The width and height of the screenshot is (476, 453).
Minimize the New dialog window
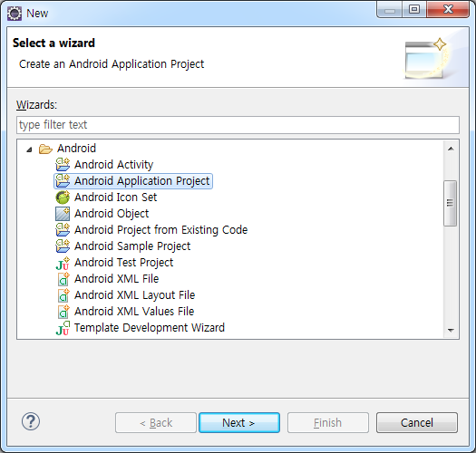390,9
